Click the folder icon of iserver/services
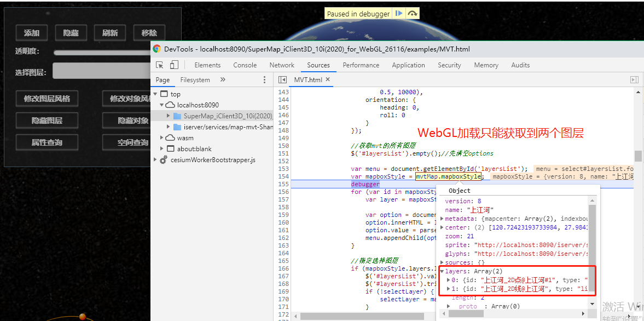The height and width of the screenshot is (321, 644). (x=177, y=127)
